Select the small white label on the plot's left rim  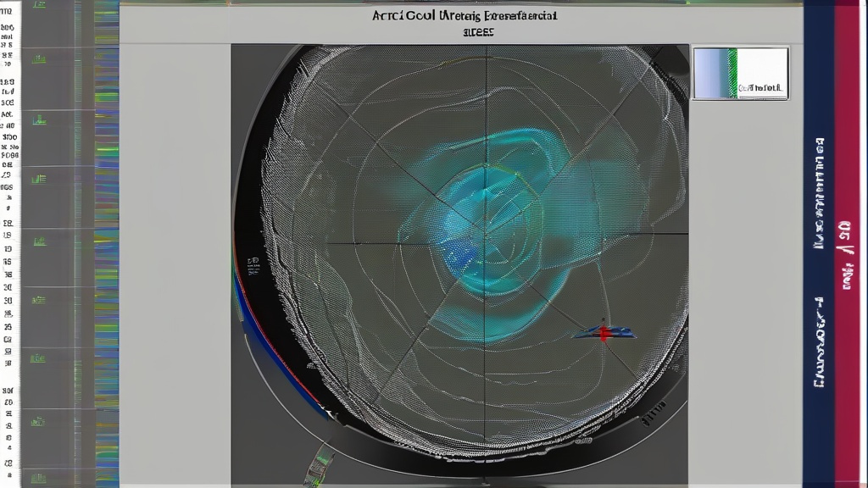252,261
